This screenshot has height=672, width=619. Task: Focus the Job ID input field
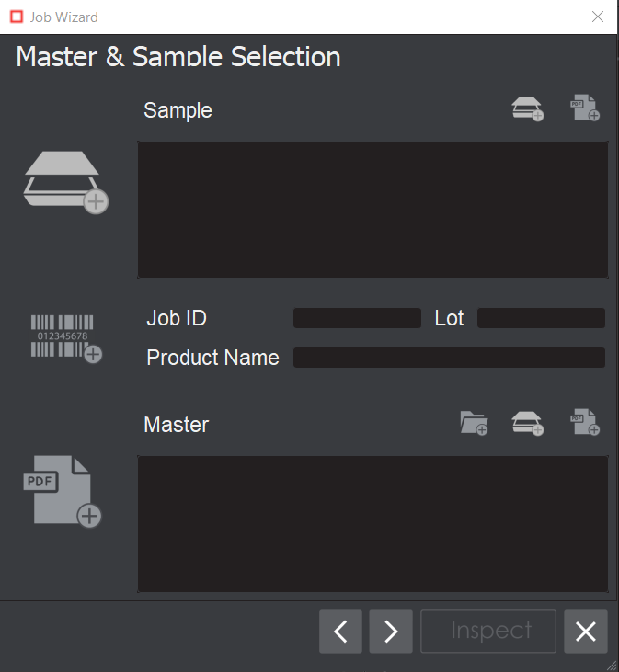357,318
